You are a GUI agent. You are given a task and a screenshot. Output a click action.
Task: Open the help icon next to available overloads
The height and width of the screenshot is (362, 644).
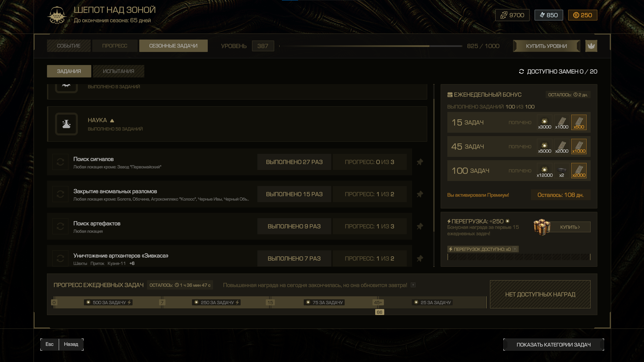(x=514, y=249)
